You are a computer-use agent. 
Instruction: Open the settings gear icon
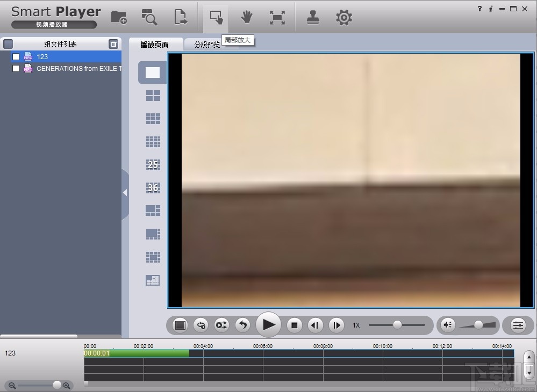344,17
